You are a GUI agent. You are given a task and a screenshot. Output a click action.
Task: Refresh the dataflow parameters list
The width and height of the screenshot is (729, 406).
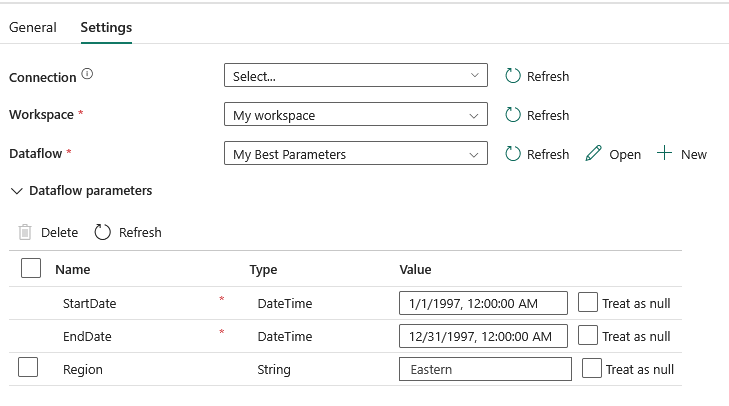pos(103,232)
